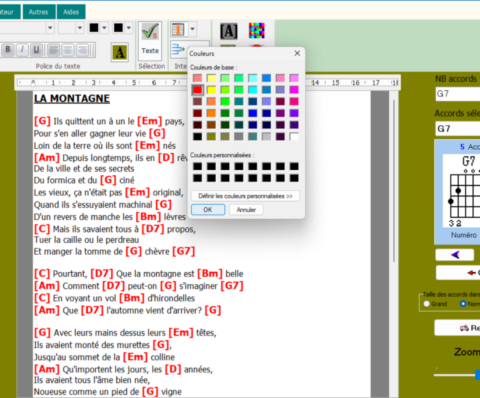Click the NB accords field showing G7
Image resolution: width=480 pixels, height=398 pixels.
click(458, 94)
